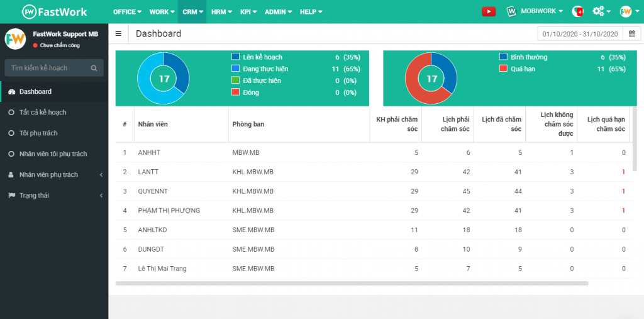Screen dimensions: 644x319
Task: Click the red overdue value in LANTT row
Action: point(623,172)
